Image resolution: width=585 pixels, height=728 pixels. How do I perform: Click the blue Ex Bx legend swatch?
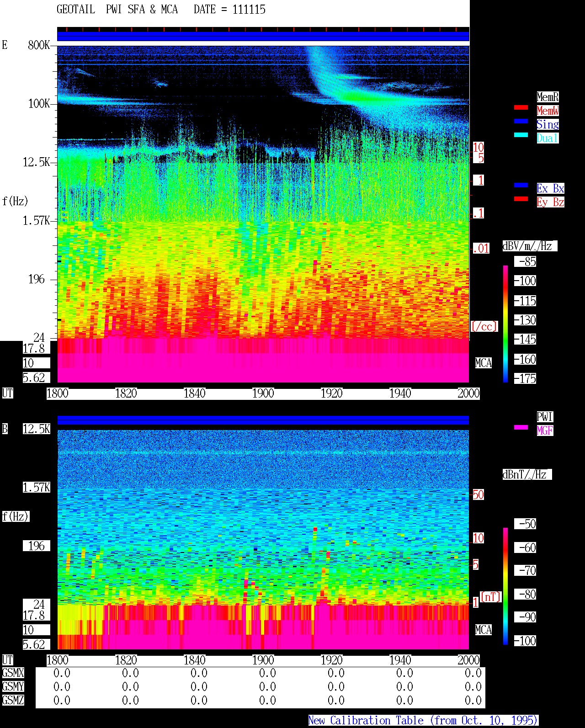coord(521,185)
